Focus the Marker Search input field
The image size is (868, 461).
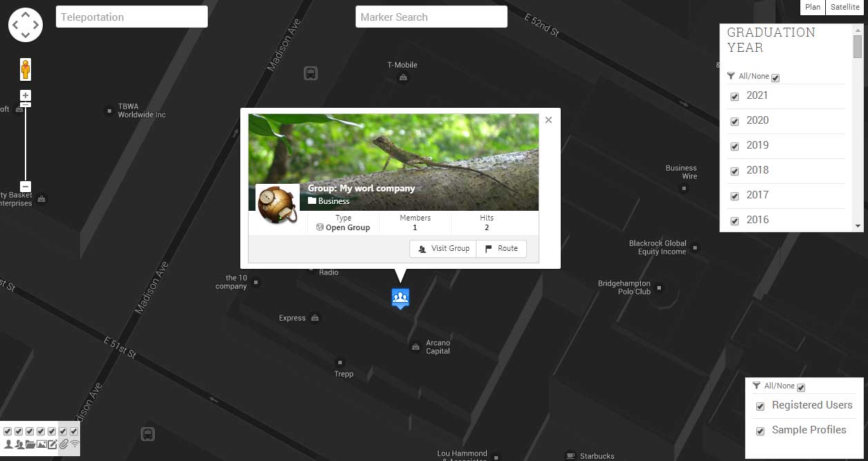pyautogui.click(x=431, y=17)
